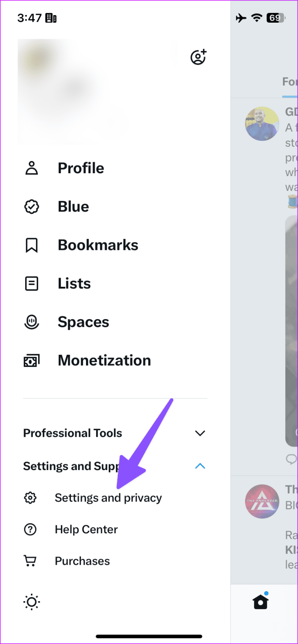298x644 pixels.
Task: Tap GD's profile picture in the feed
Action: click(262, 123)
